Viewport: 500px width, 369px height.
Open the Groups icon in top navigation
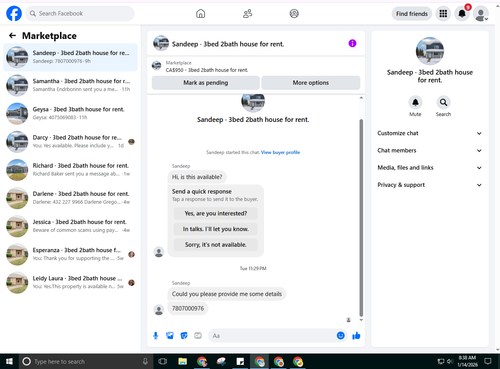click(294, 14)
